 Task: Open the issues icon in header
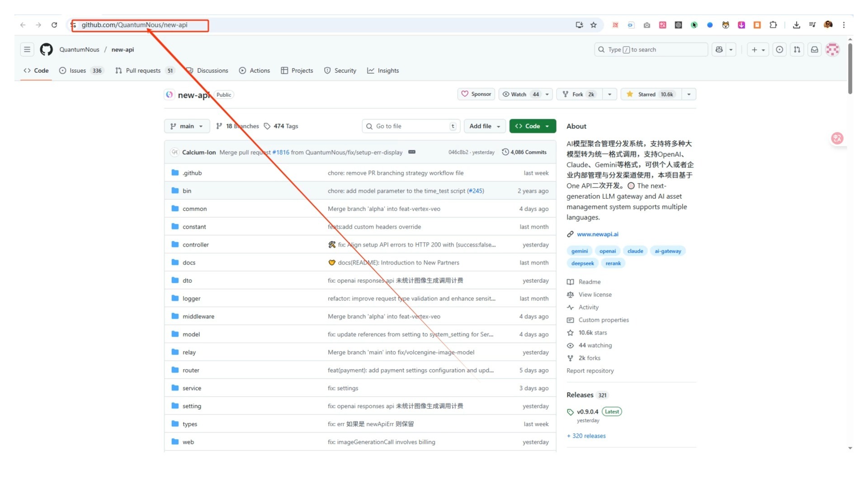pyautogui.click(x=779, y=50)
